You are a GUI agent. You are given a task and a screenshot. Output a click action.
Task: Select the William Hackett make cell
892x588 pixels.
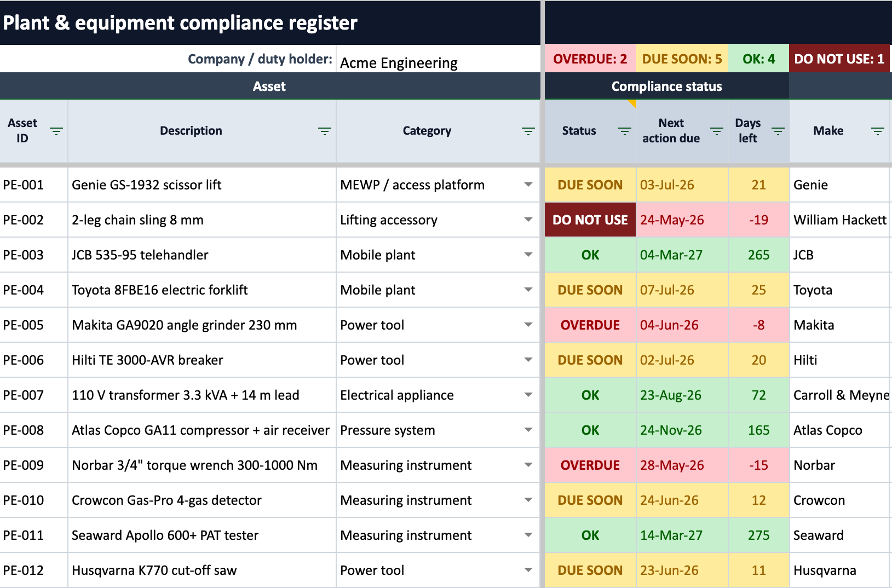(x=839, y=220)
